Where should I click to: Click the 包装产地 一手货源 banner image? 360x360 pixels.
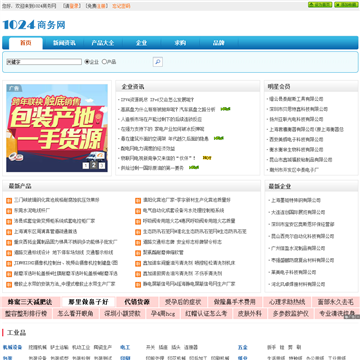57,128
